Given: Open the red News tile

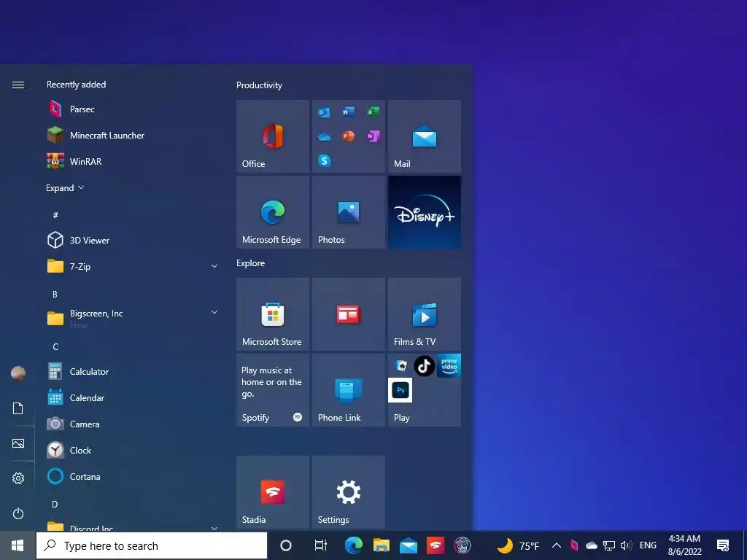Looking at the screenshot, I should pyautogui.click(x=349, y=314).
